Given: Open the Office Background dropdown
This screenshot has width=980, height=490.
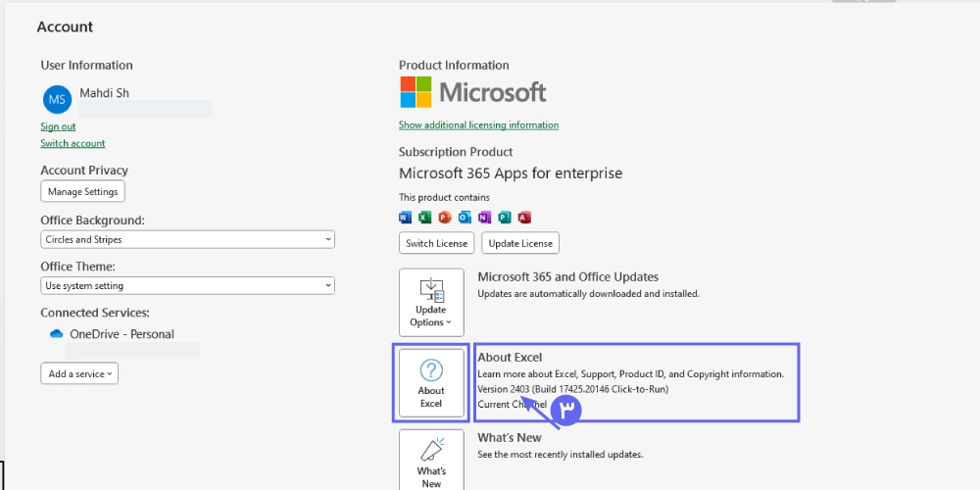Looking at the screenshot, I should pyautogui.click(x=187, y=239).
